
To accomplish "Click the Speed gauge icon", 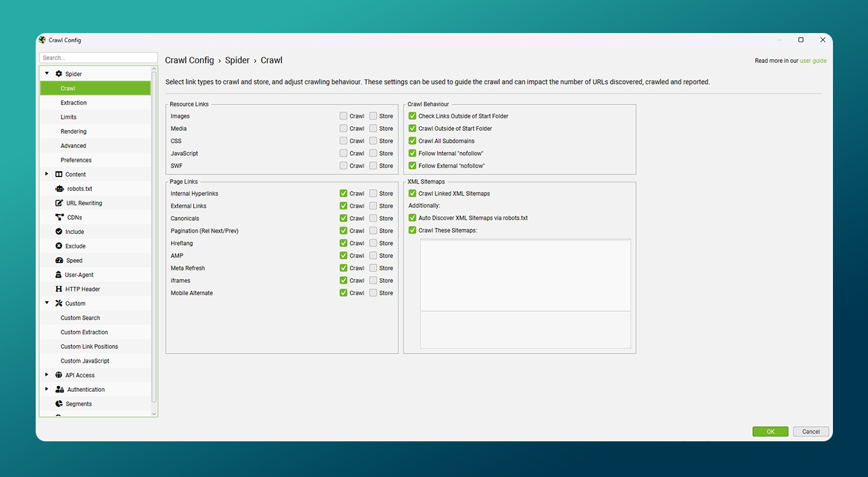I will [x=59, y=260].
